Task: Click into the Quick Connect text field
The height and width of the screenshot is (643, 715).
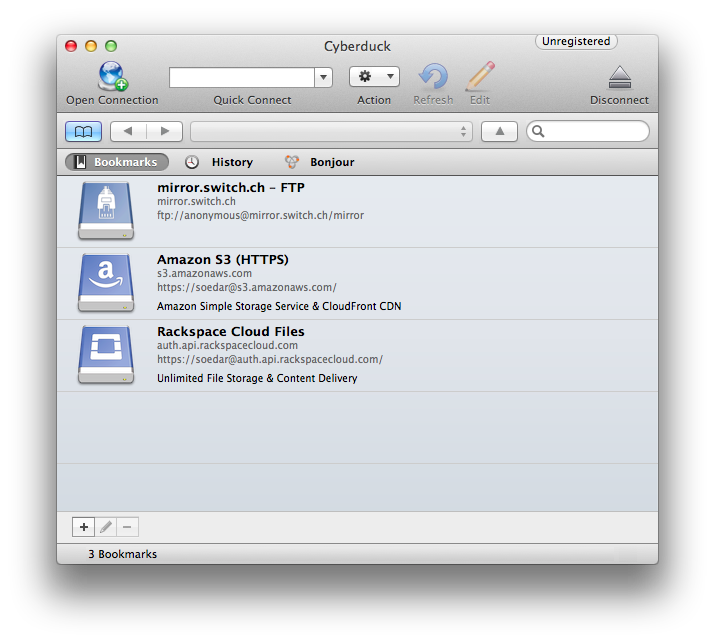Action: coord(242,77)
